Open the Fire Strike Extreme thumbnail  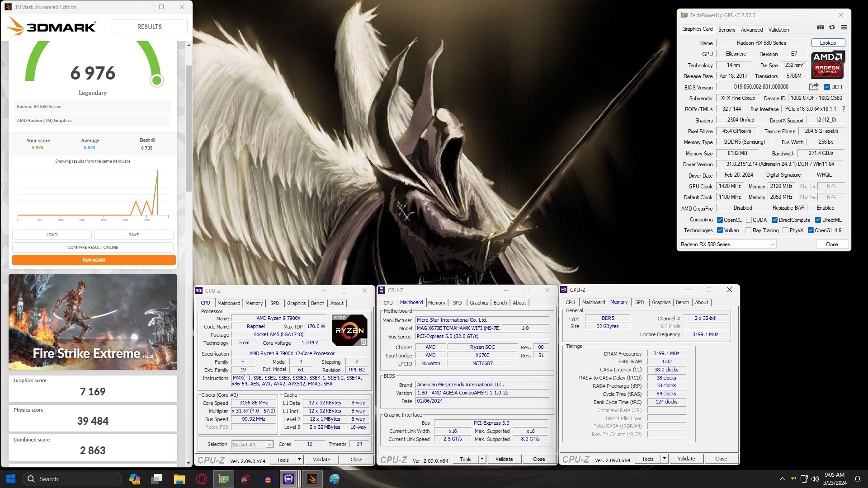click(x=93, y=322)
